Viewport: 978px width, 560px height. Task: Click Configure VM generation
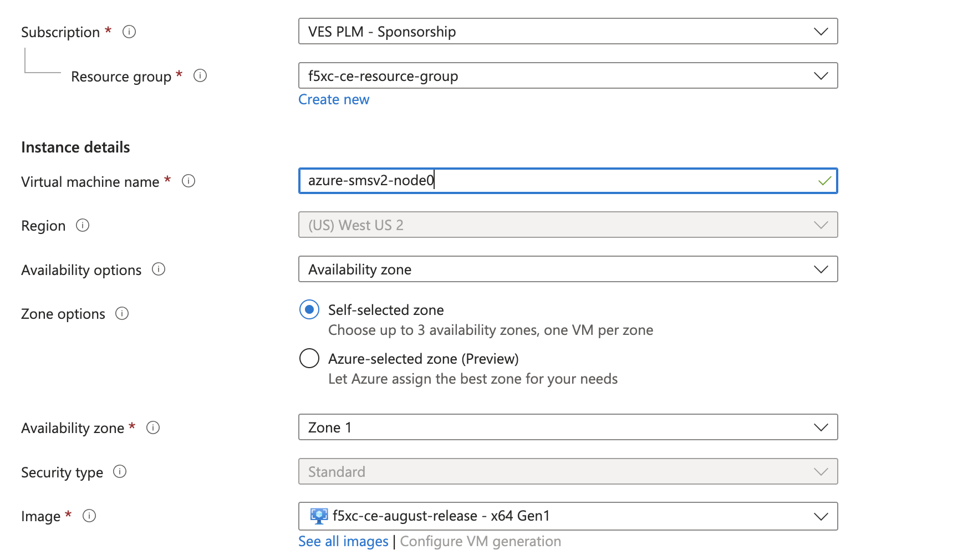tap(480, 541)
